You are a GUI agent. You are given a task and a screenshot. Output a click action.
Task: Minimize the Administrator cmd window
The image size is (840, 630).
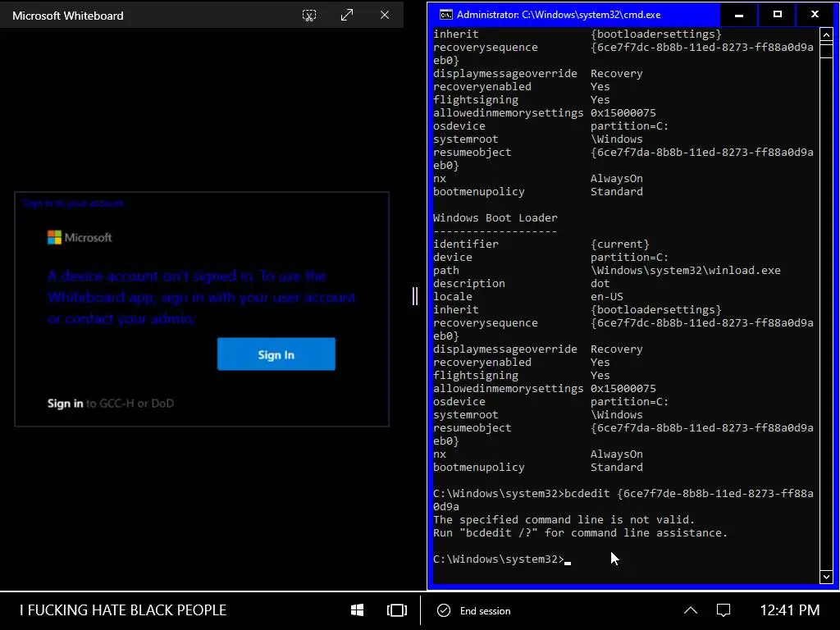pos(739,15)
